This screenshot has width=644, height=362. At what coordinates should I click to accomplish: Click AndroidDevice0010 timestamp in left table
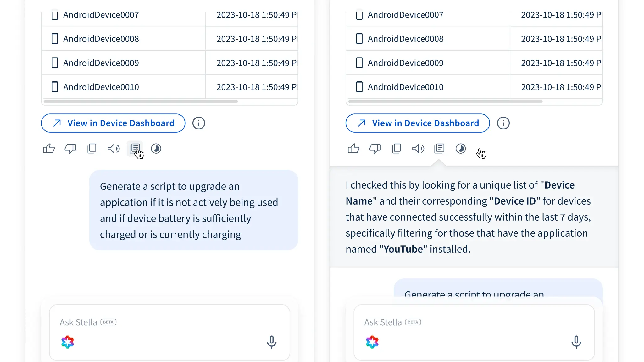point(257,87)
